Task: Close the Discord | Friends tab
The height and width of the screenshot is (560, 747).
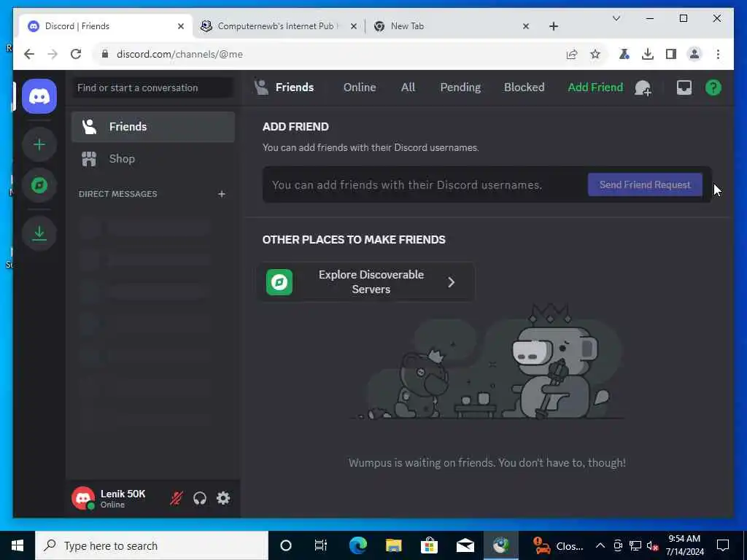Action: pos(181,27)
